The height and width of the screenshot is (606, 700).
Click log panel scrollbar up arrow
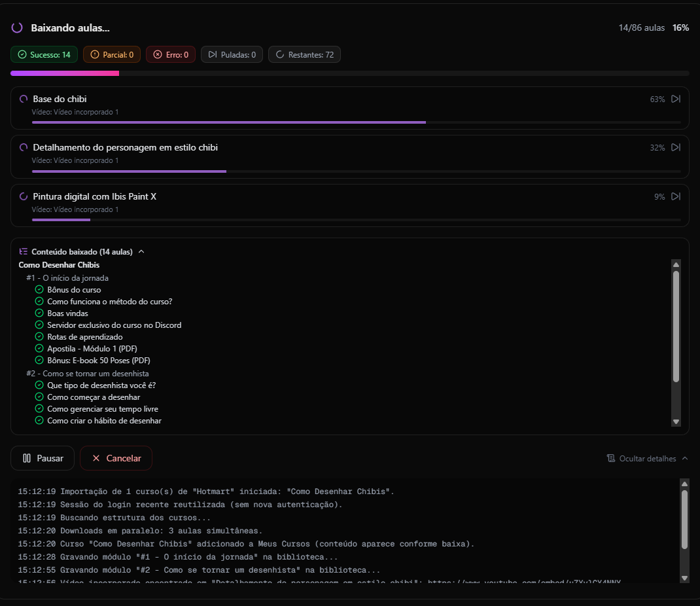coord(684,484)
